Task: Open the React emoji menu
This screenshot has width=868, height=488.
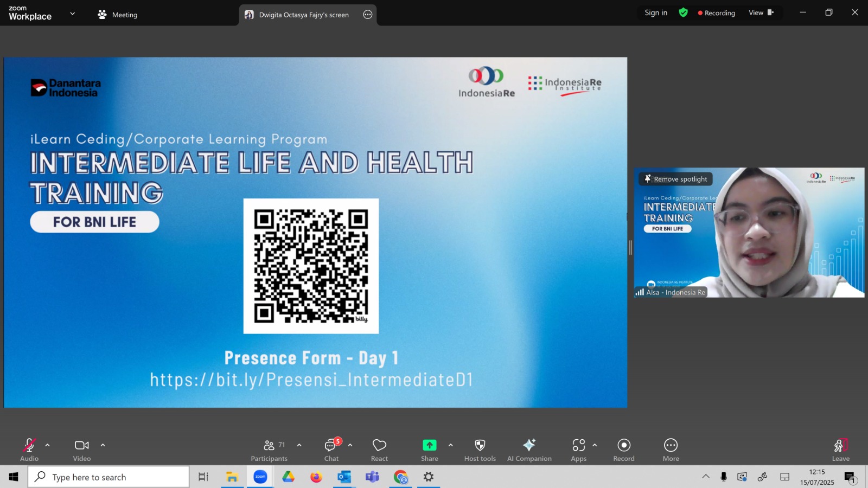Action: coord(379,450)
